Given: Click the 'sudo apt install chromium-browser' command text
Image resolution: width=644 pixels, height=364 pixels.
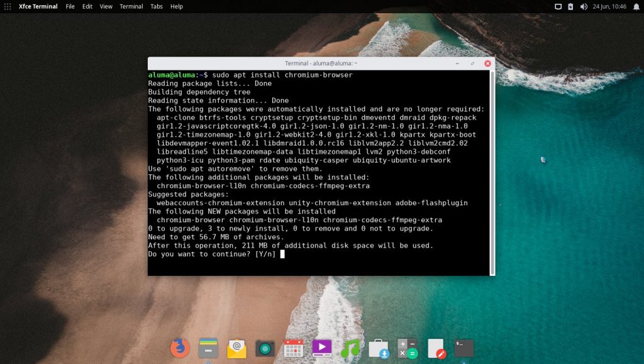Looking at the screenshot, I should [x=282, y=75].
